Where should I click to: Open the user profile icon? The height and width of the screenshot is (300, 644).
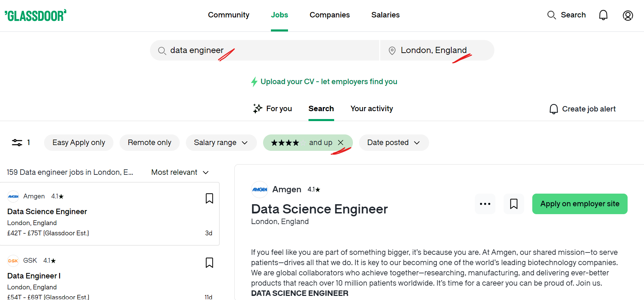[x=628, y=15]
